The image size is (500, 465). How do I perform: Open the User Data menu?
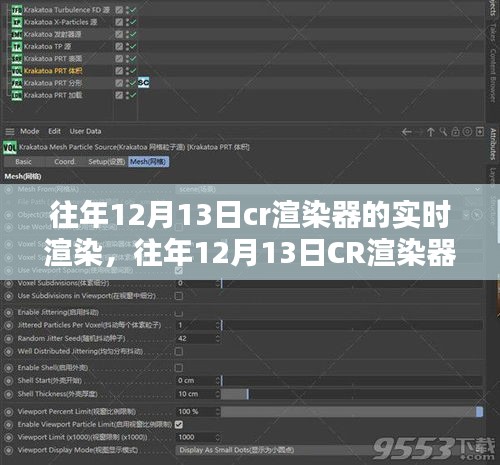85,131
